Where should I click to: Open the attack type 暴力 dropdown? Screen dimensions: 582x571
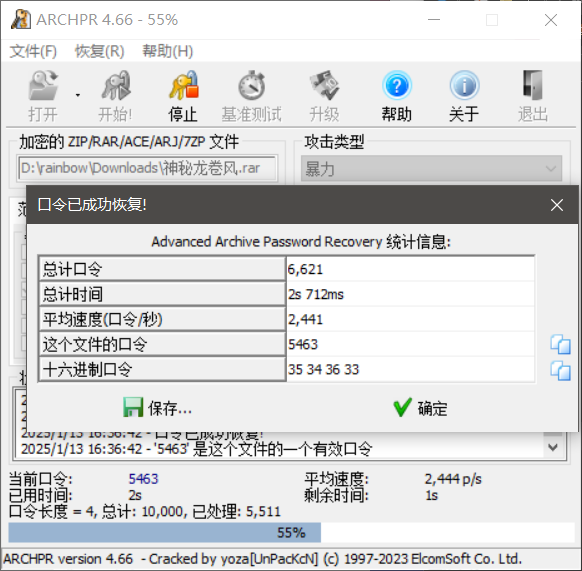(x=431, y=169)
